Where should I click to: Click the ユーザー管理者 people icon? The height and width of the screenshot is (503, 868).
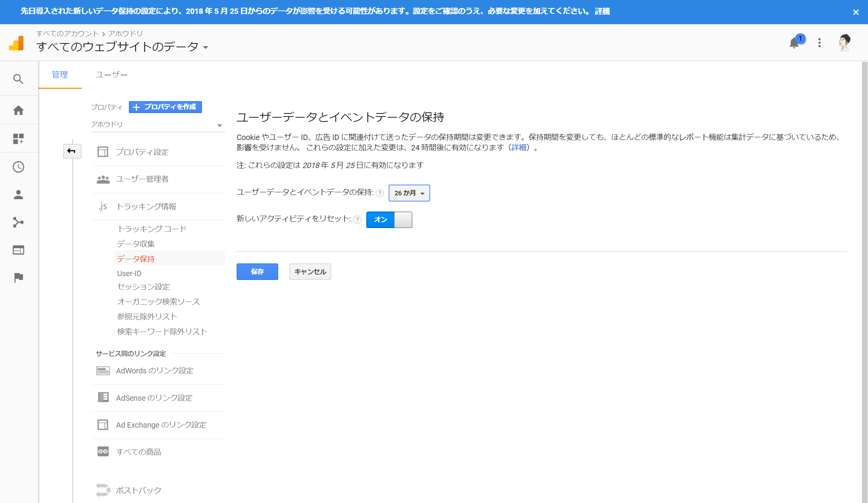(103, 179)
